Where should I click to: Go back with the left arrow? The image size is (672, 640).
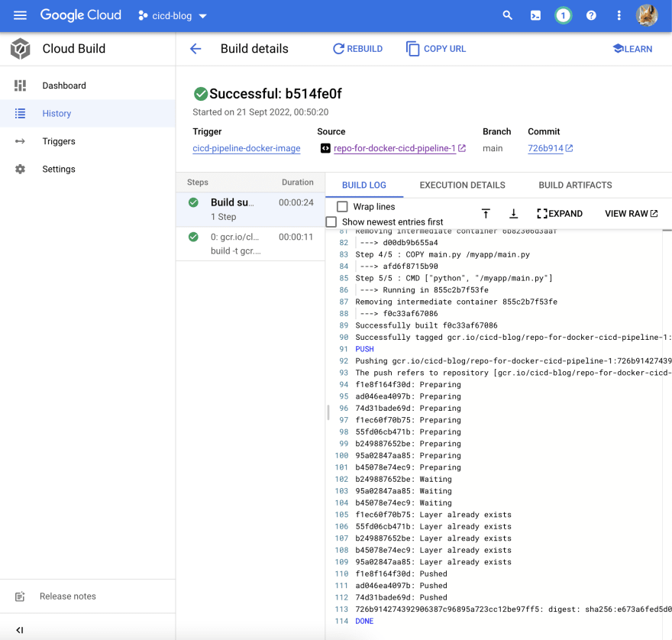(195, 49)
